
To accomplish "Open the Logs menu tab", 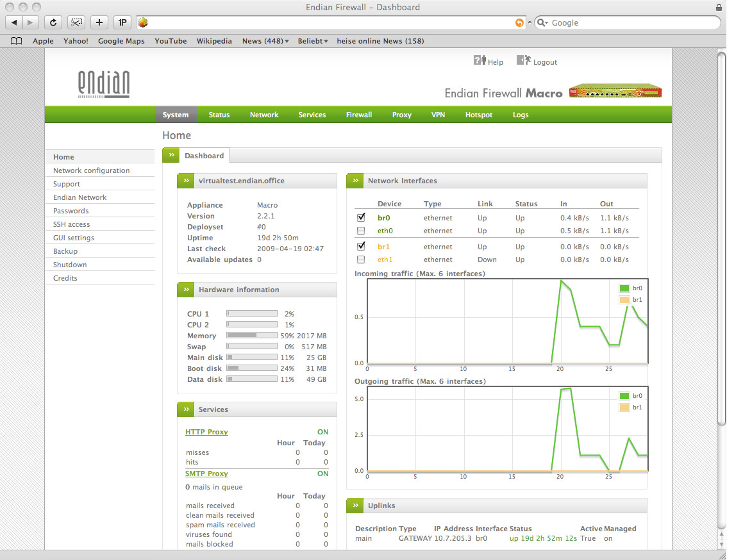I will coord(521,115).
